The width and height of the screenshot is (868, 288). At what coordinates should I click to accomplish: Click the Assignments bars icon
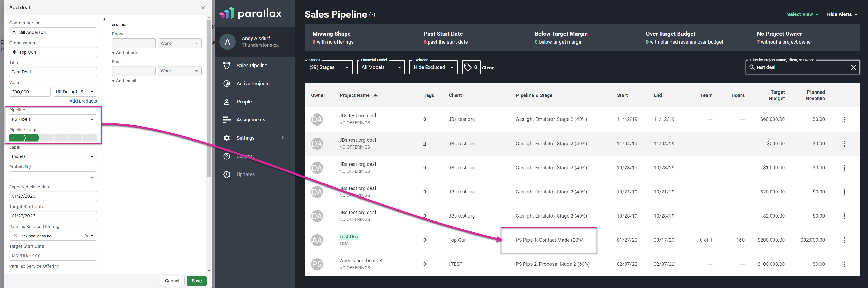[227, 120]
